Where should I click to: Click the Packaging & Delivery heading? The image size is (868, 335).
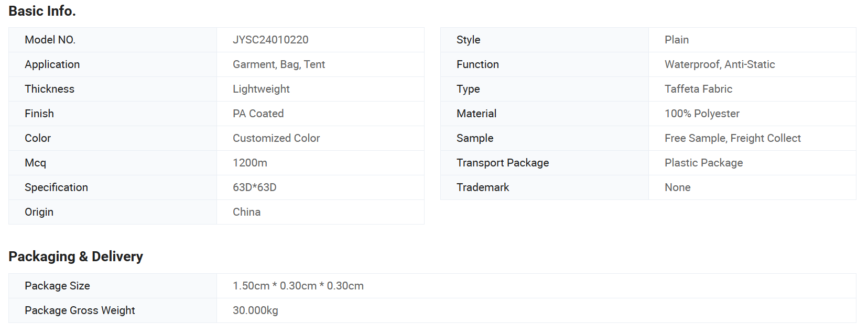click(75, 256)
